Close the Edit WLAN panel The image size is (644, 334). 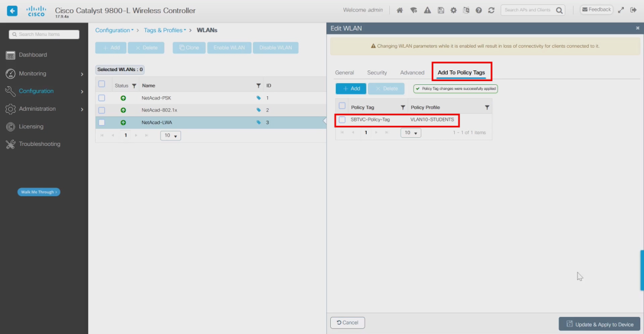tap(638, 28)
